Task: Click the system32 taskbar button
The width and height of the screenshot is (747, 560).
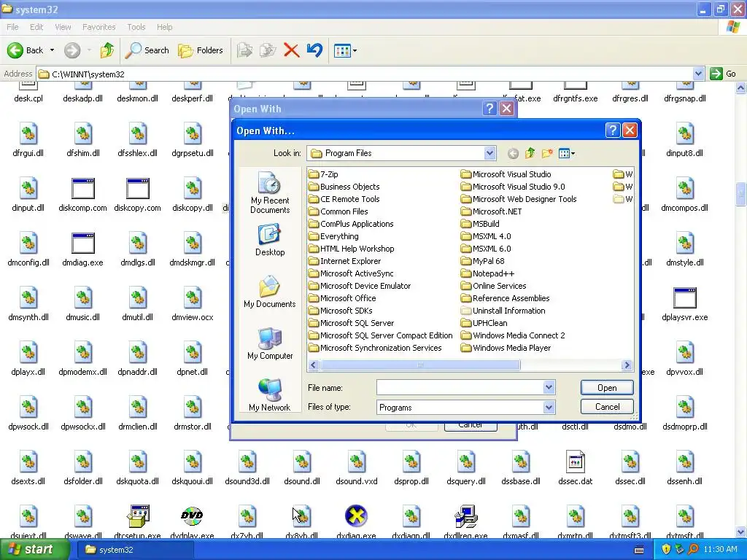Action: [134, 550]
